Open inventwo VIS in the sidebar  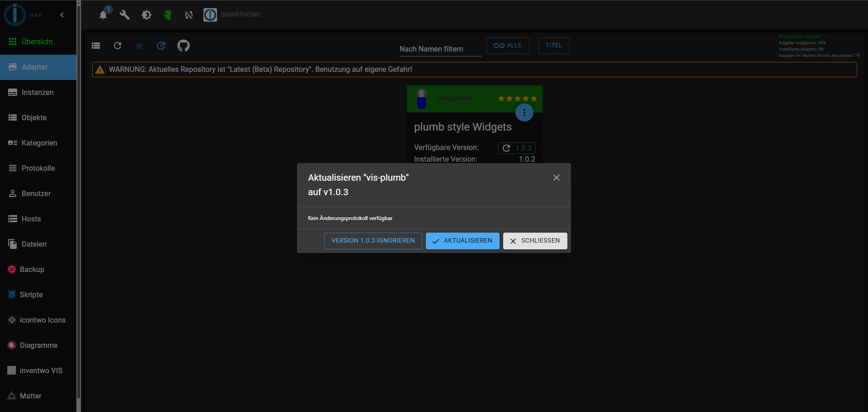[38, 370]
